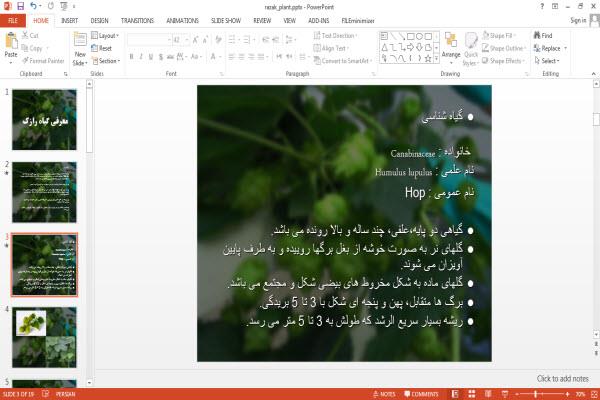
Task: Toggle Bold formatting
Action: [x=132, y=57]
